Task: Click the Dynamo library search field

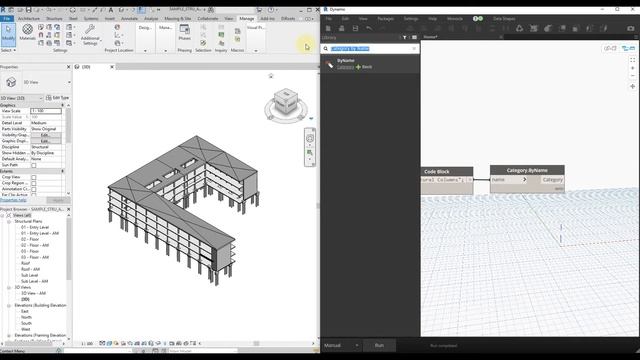Action: pos(370,49)
